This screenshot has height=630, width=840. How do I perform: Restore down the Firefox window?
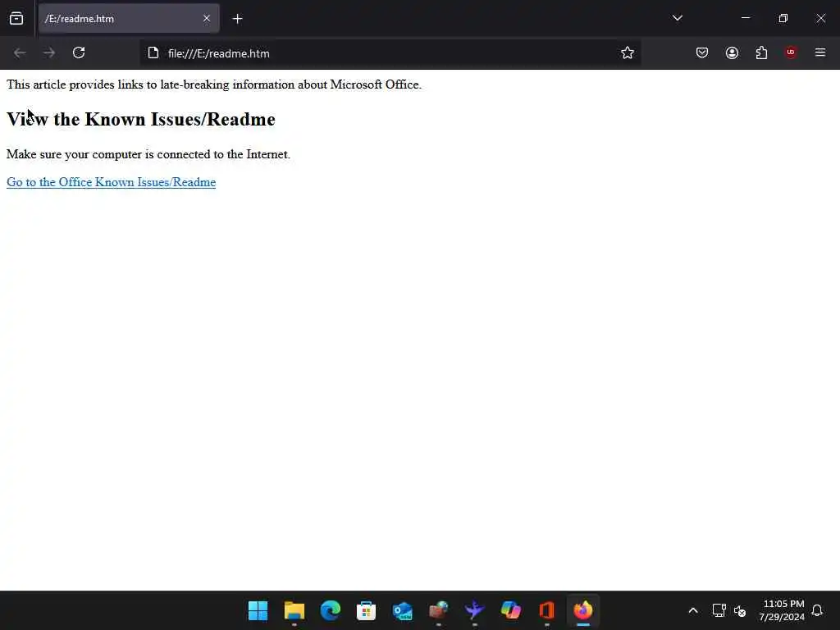(x=783, y=18)
